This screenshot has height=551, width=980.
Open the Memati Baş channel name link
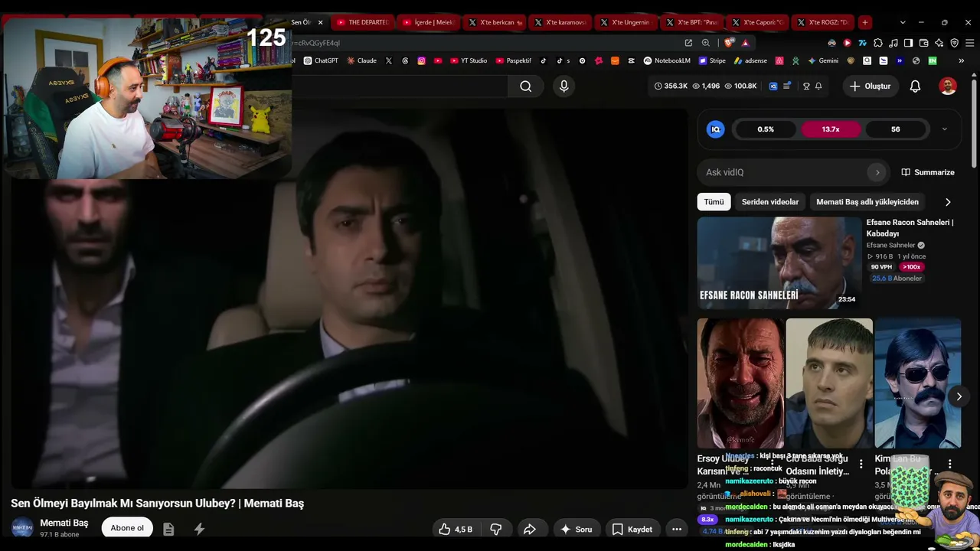tap(64, 523)
